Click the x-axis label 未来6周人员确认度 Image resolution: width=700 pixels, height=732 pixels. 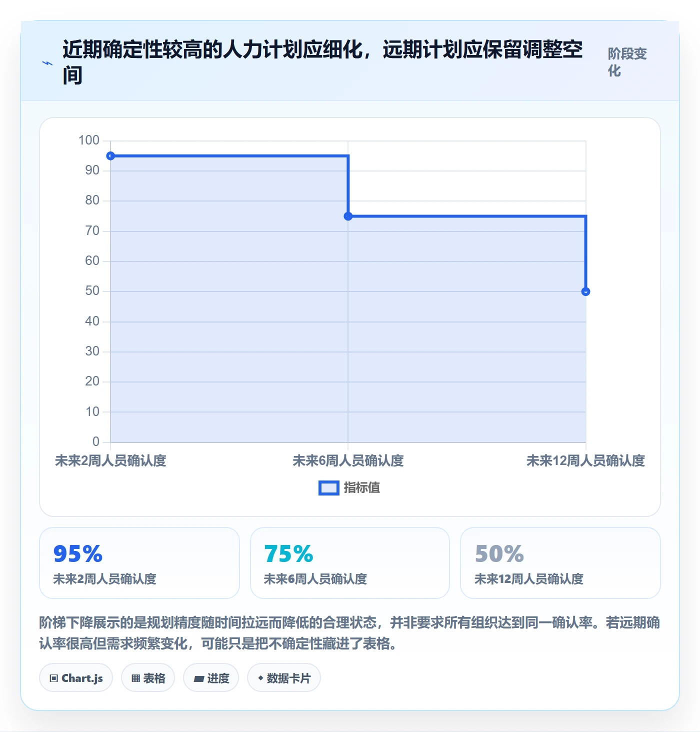coord(348,460)
